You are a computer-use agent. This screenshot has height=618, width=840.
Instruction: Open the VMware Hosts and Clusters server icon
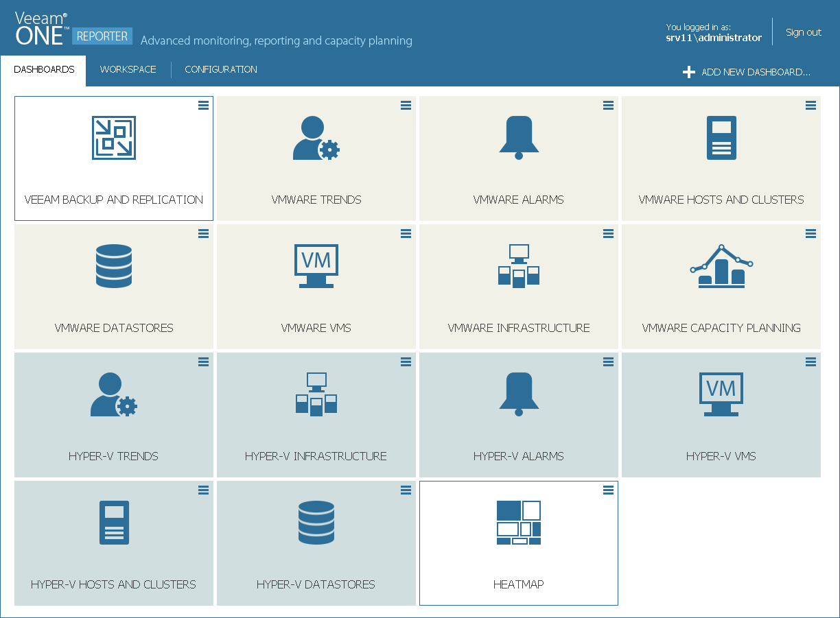click(x=721, y=138)
